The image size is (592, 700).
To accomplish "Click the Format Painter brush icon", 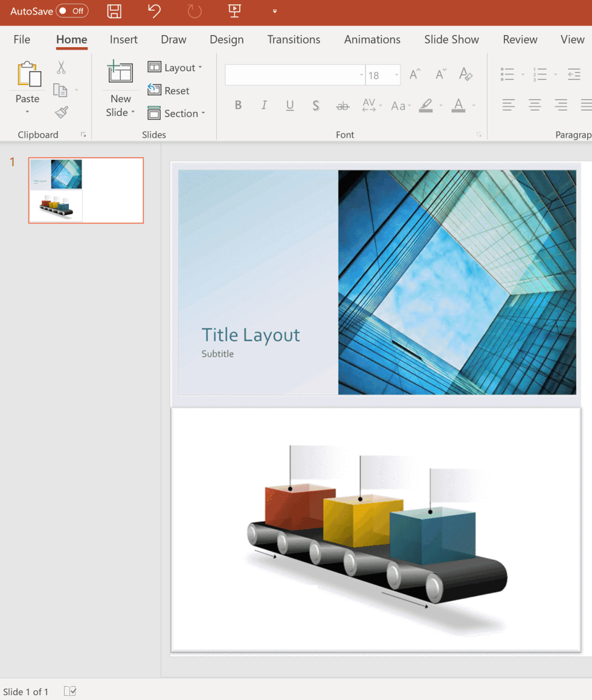I will pyautogui.click(x=61, y=112).
